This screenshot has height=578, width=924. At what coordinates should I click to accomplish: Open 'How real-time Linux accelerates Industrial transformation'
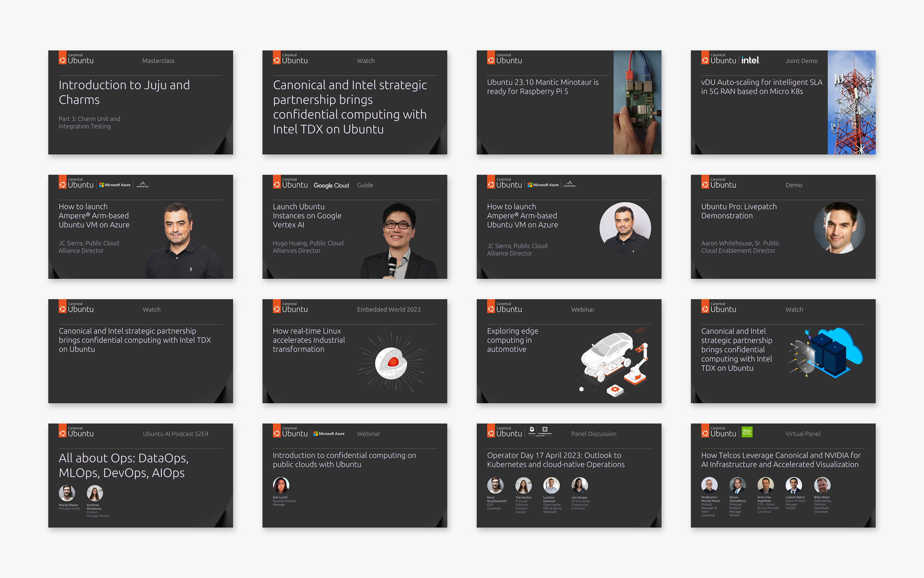[308, 340]
